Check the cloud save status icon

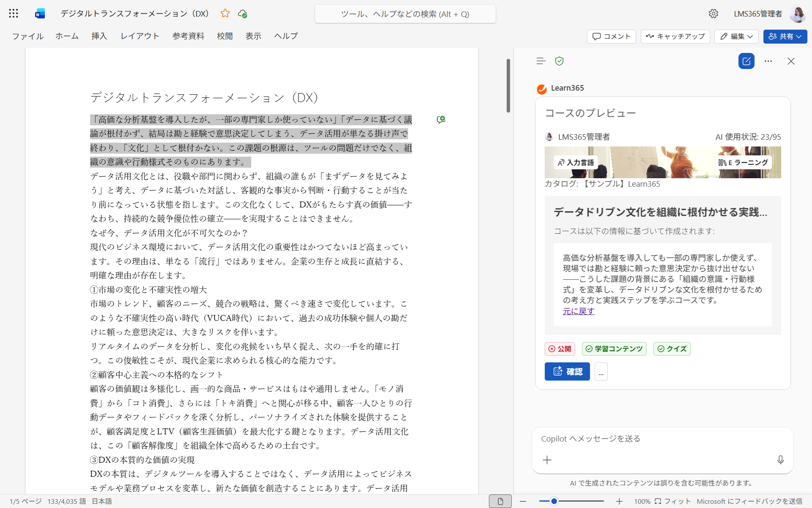pos(242,14)
